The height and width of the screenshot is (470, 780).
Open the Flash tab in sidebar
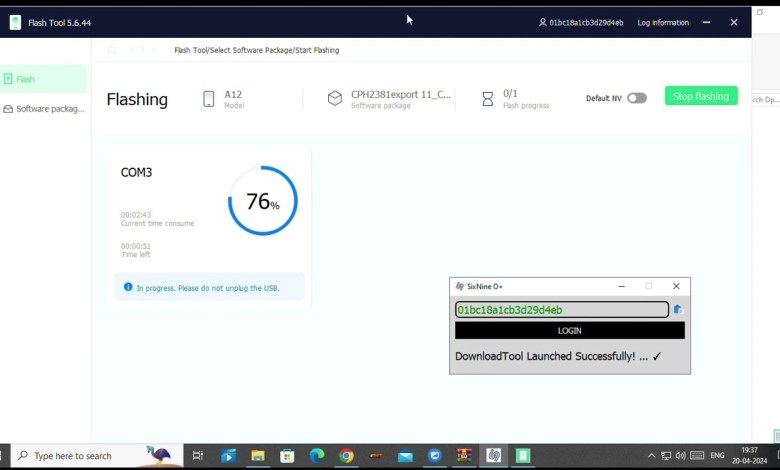pyautogui.click(x=43, y=79)
